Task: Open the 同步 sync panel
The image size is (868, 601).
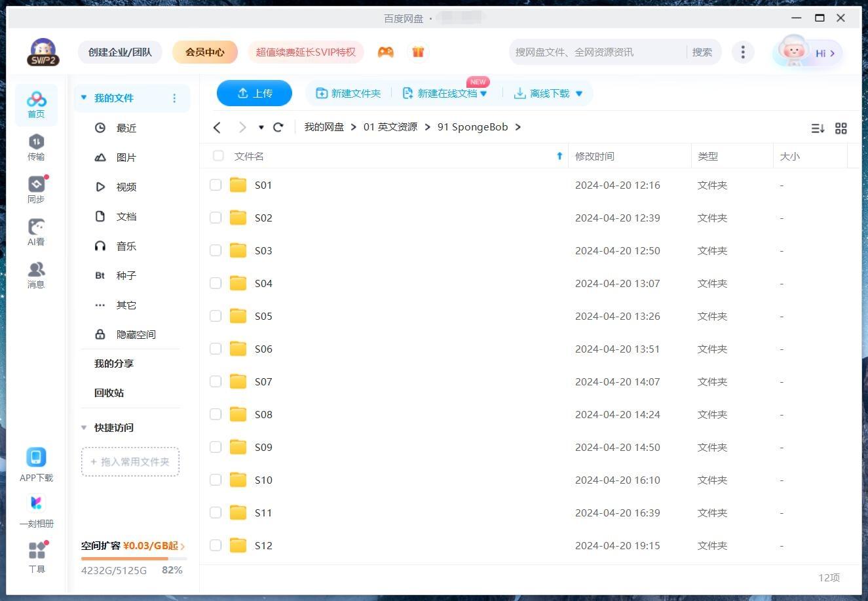Action: coord(36,188)
